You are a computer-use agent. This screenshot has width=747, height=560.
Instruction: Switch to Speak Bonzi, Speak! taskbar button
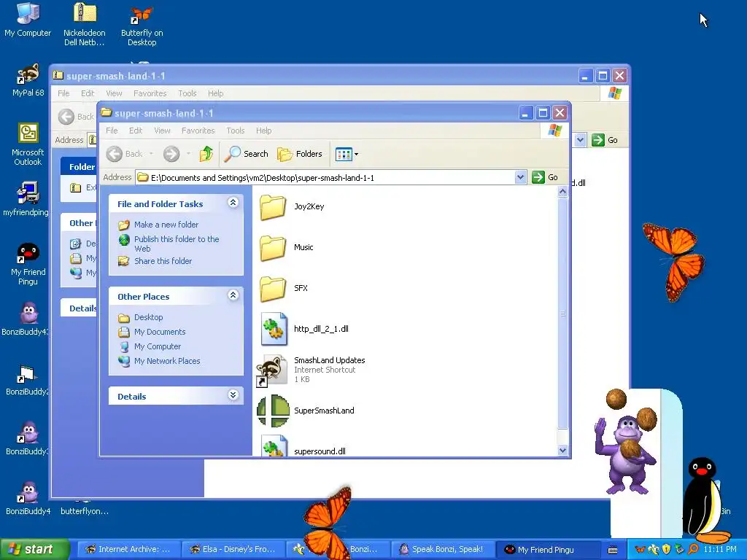point(441,549)
